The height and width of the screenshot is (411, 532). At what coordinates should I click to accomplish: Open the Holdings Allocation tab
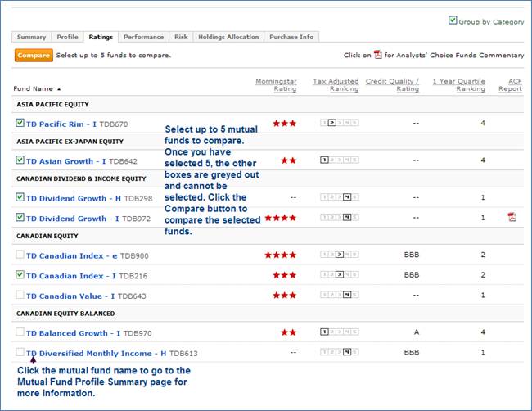pos(228,37)
